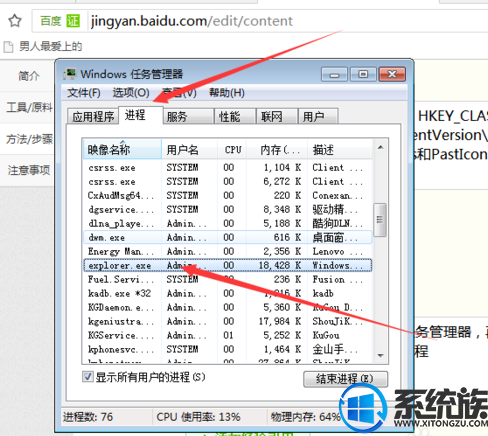This screenshot has width=488, height=436.
Task: Go to 简介 section in sidebar
Action: (x=29, y=76)
